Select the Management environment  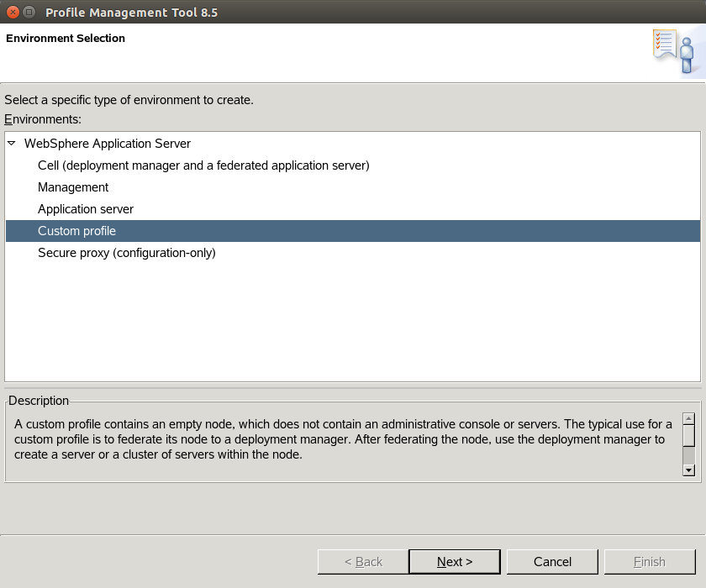pyautogui.click(x=73, y=187)
